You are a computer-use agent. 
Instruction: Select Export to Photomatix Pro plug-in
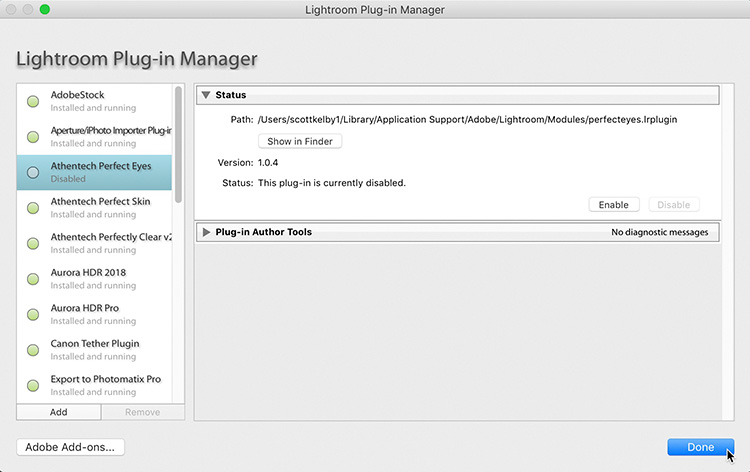pyautogui.click(x=94, y=385)
